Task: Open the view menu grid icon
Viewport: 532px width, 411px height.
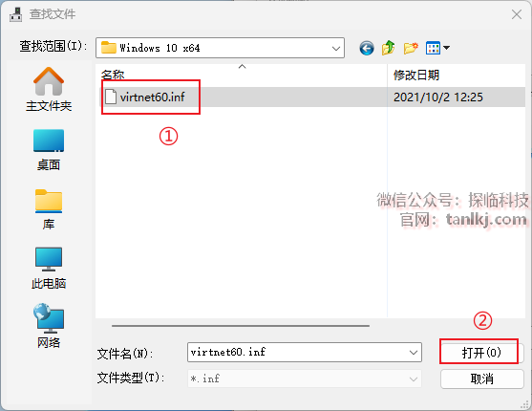Action: [433, 48]
